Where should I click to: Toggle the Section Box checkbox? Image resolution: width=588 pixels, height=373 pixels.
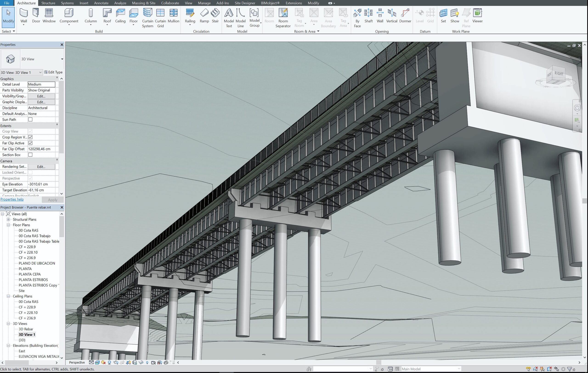point(30,155)
